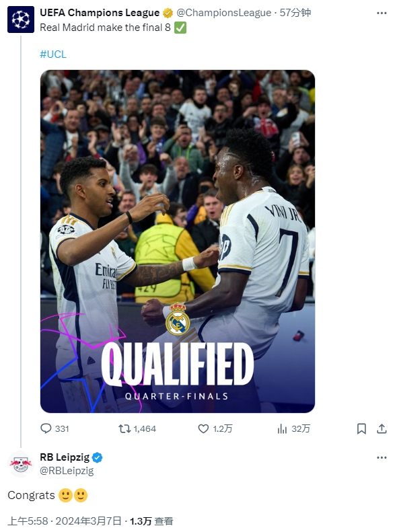Click the reply icon with 331 comments

(46, 428)
